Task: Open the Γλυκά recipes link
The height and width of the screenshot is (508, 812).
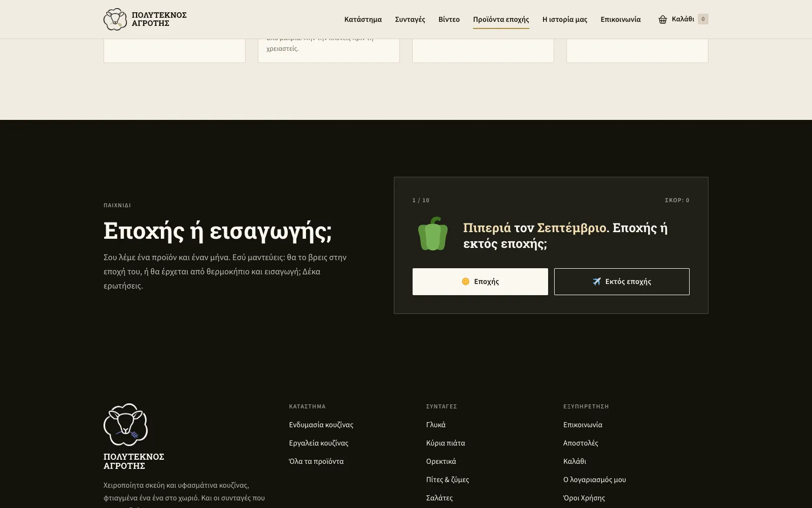Action: tap(436, 425)
